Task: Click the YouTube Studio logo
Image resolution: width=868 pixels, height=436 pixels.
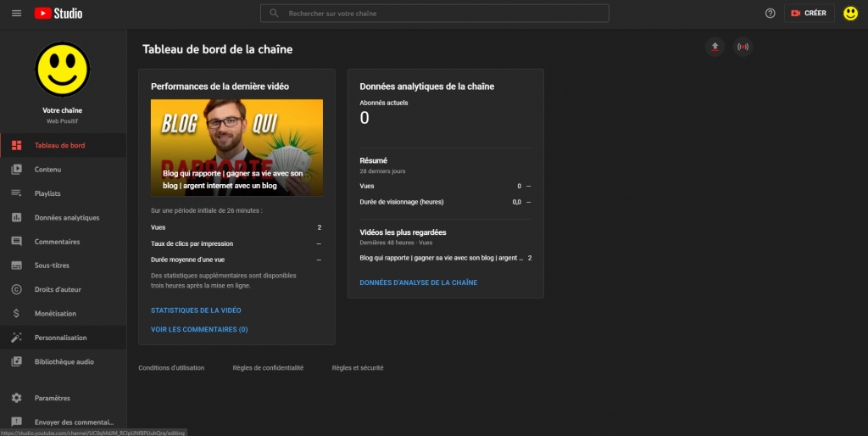Action: [x=58, y=14]
